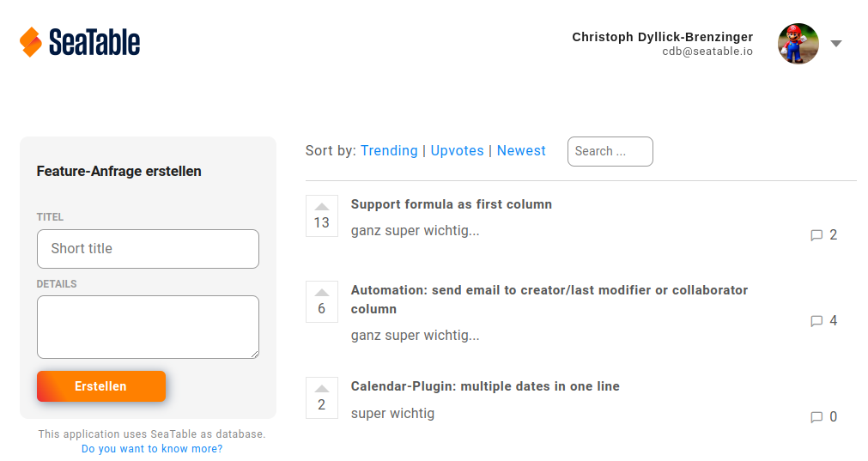Viewport: 868px width, 461px height.
Task: Sort requests by Newest
Action: [x=521, y=151]
